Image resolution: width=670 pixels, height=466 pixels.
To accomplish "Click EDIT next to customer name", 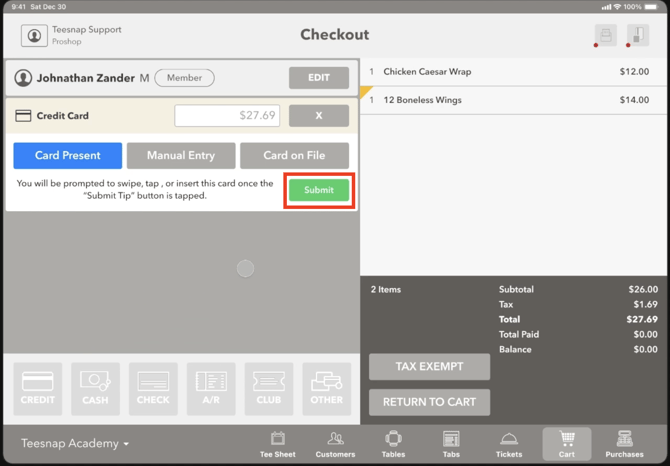I will (319, 78).
